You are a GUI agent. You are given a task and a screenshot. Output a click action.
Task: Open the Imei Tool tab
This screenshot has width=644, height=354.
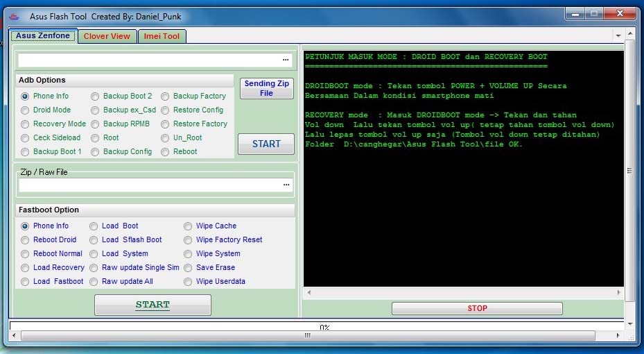pos(162,36)
